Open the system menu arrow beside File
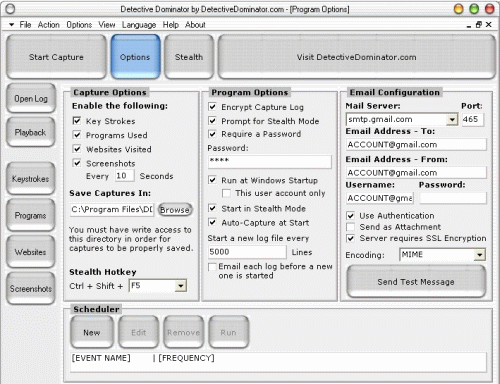 pyautogui.click(x=11, y=25)
